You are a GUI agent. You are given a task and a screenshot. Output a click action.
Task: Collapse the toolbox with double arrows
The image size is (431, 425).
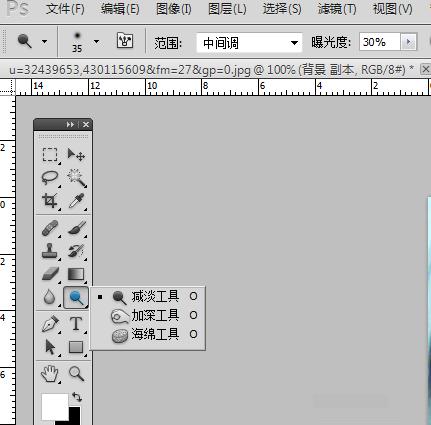[x=70, y=124]
